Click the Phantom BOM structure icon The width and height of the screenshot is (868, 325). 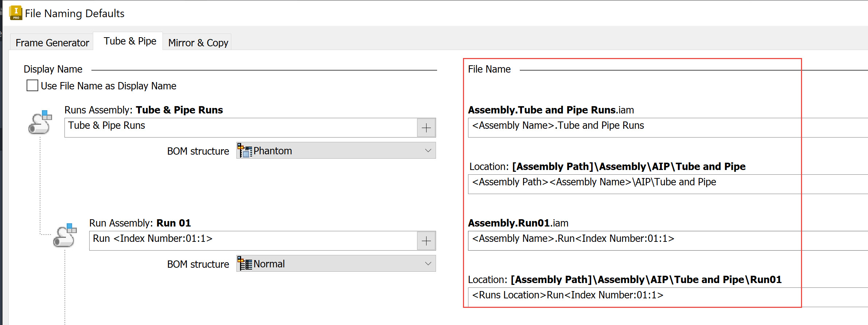click(x=244, y=150)
